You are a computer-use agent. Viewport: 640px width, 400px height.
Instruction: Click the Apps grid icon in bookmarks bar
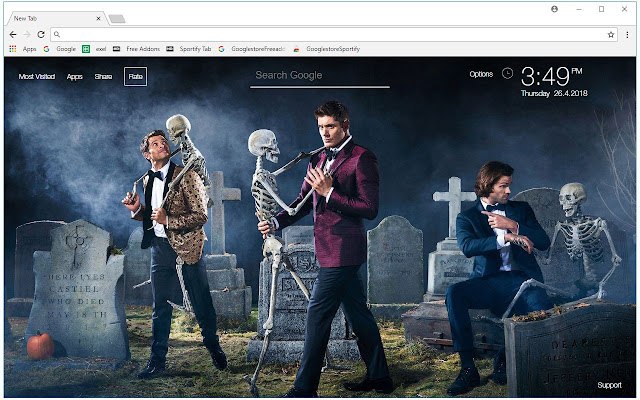(13, 49)
